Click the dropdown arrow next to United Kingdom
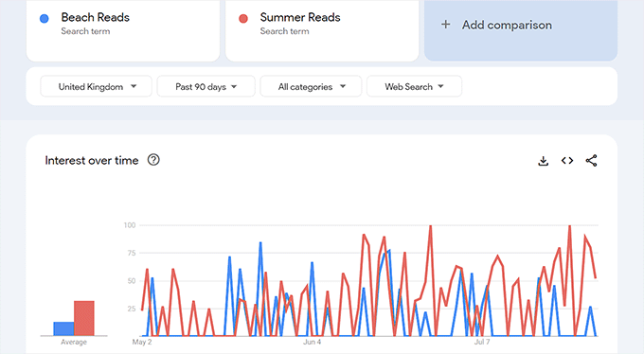644x354 pixels. (134, 86)
